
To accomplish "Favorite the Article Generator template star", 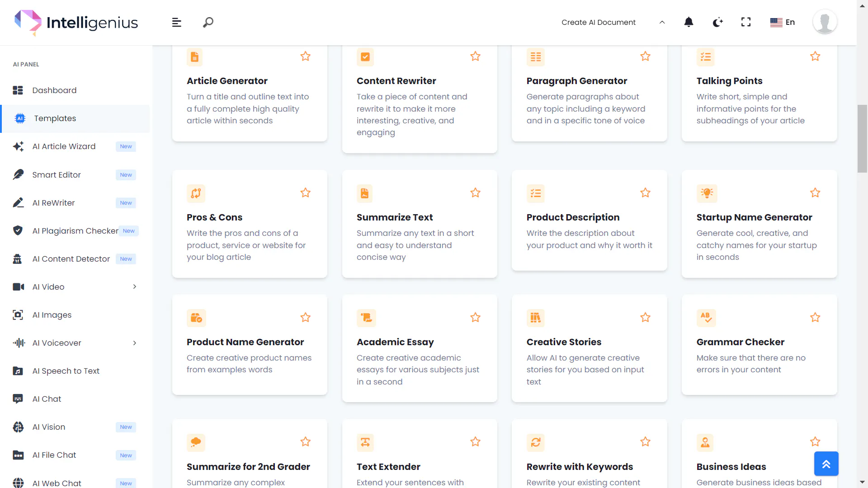I will pyautogui.click(x=306, y=56).
